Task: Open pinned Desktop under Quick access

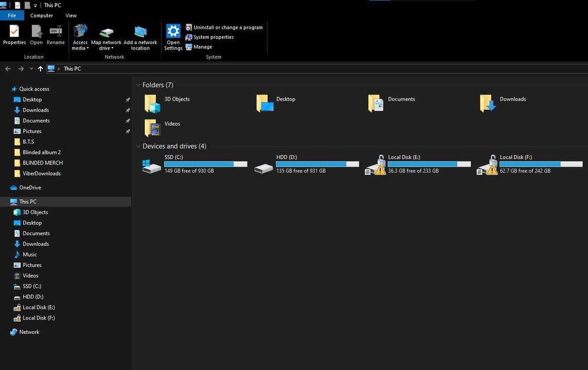Action: [32, 99]
